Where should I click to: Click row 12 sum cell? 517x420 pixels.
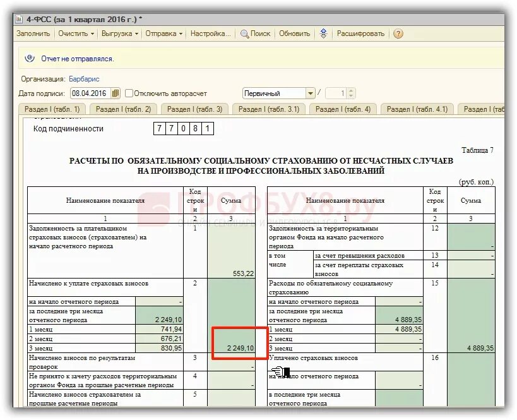471,237
